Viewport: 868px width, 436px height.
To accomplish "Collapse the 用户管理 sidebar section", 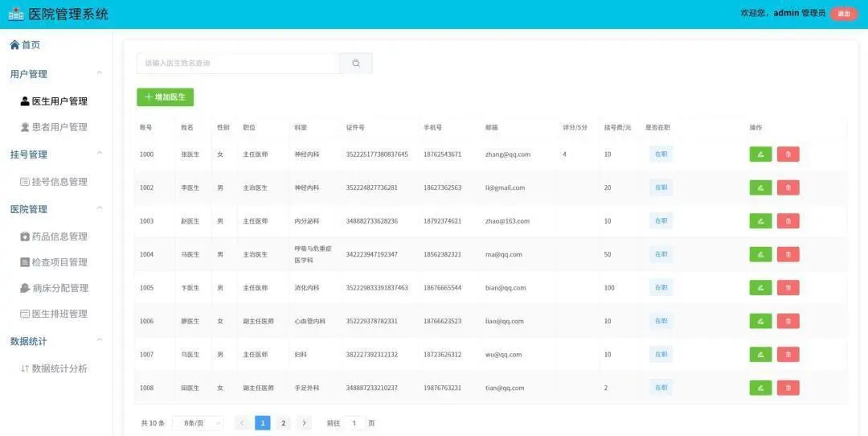I will click(100, 72).
